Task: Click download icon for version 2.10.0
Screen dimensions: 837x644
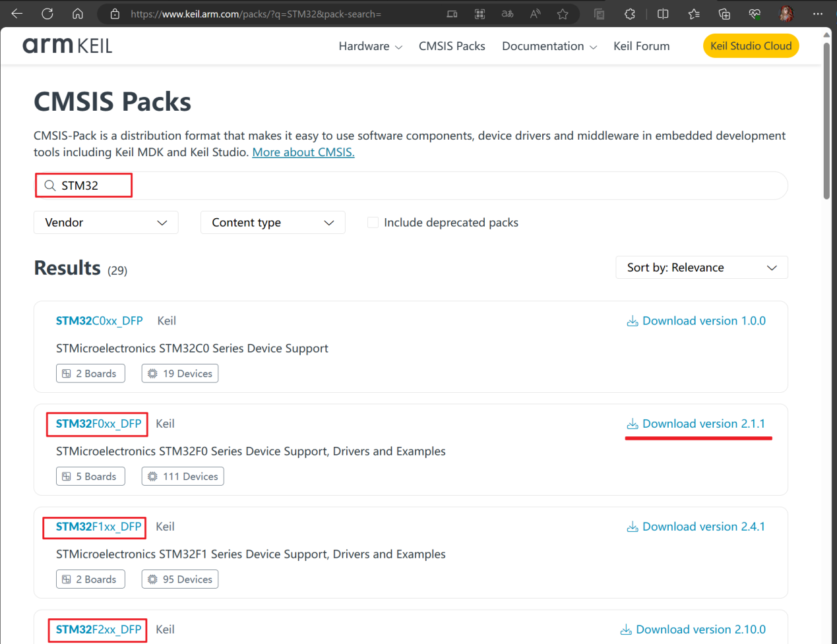Action: pos(626,629)
